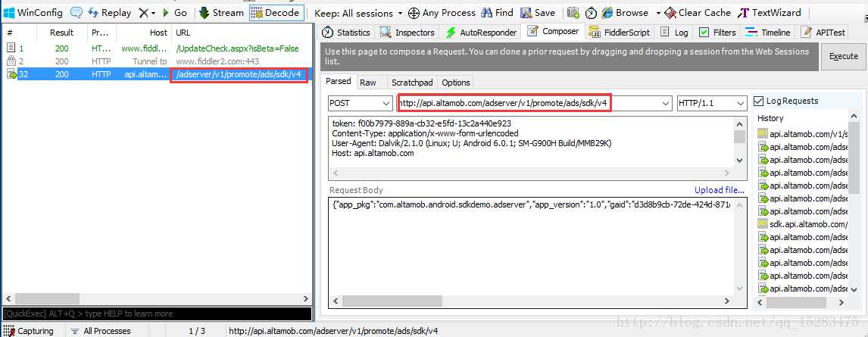Toggle Capturing in the status bar

[x=29, y=331]
